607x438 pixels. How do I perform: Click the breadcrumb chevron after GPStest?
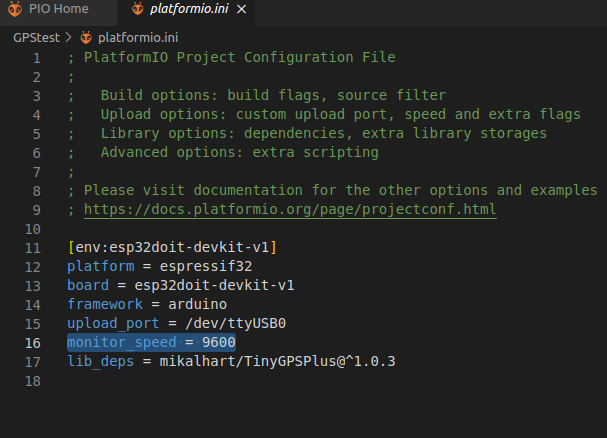(68, 37)
